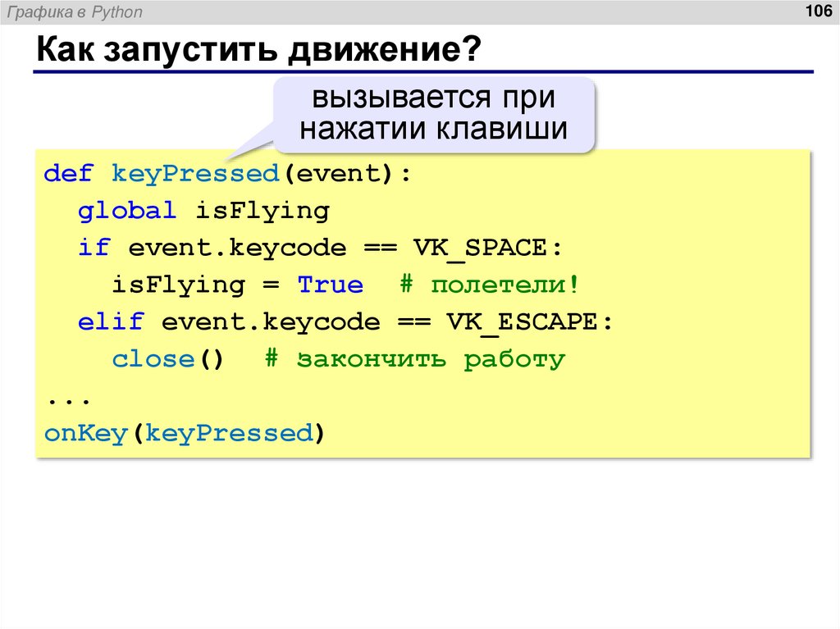Click "event.keycode" in the elif line

point(271,323)
